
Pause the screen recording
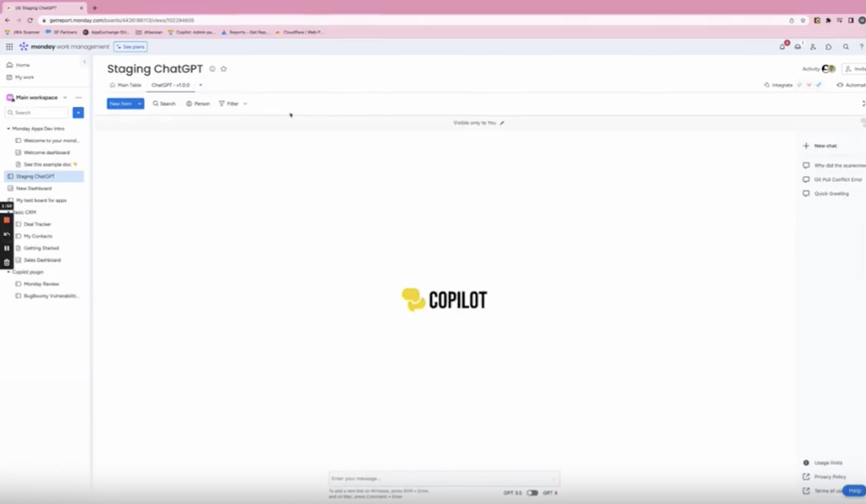pos(6,248)
